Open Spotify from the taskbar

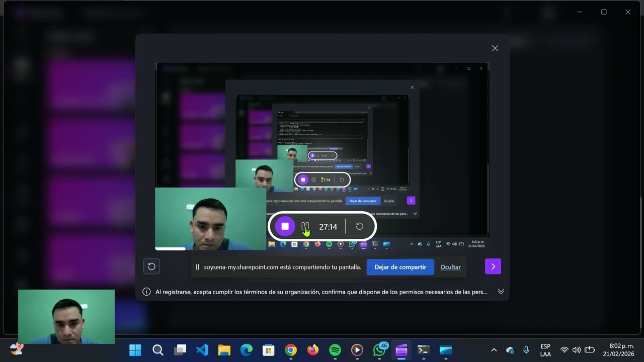pos(335,350)
